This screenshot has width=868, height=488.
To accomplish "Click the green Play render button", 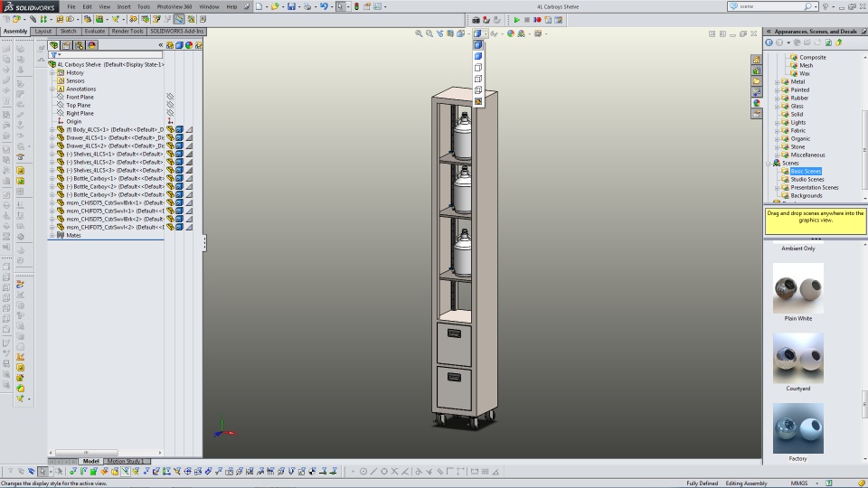I will click(516, 20).
